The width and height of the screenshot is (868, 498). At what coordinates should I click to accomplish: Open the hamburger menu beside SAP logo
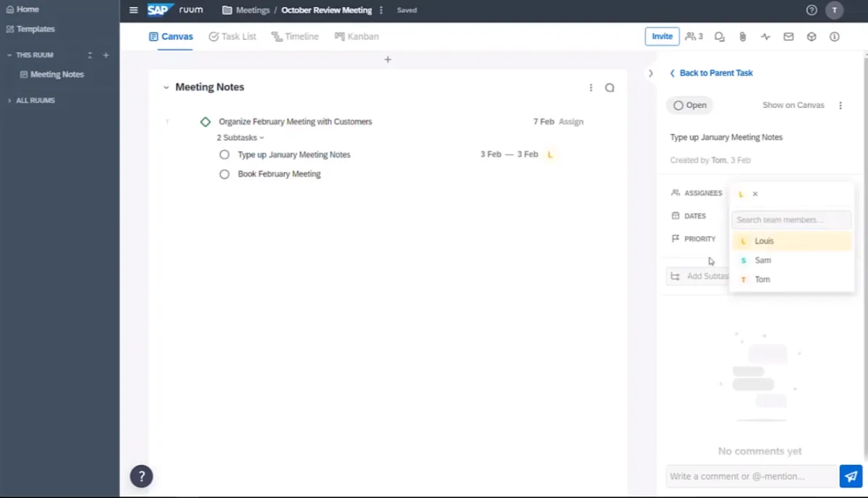133,10
